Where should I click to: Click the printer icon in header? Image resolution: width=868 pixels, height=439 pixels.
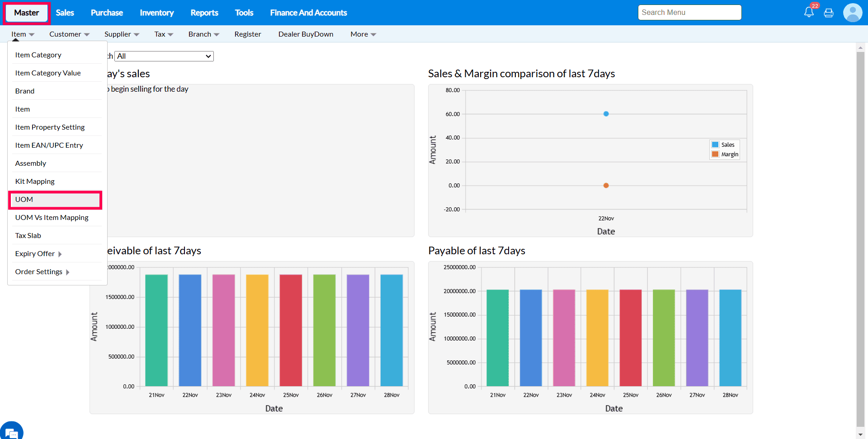829,13
